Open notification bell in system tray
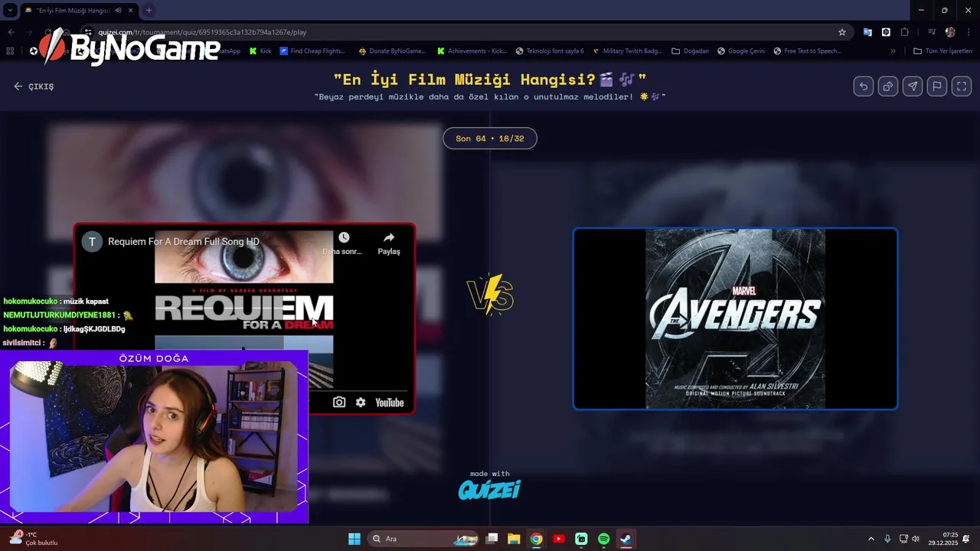 click(x=966, y=539)
